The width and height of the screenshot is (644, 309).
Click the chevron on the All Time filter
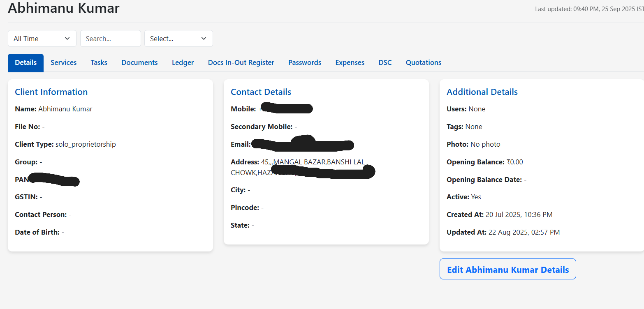[67, 38]
